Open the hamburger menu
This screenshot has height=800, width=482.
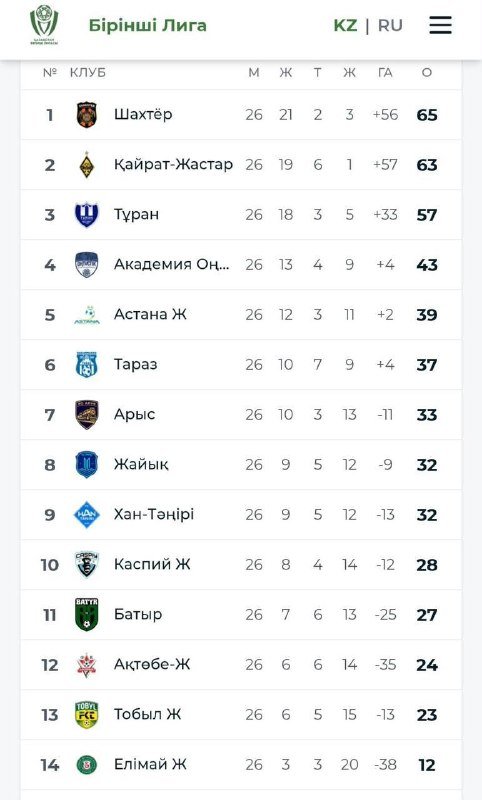click(440, 25)
